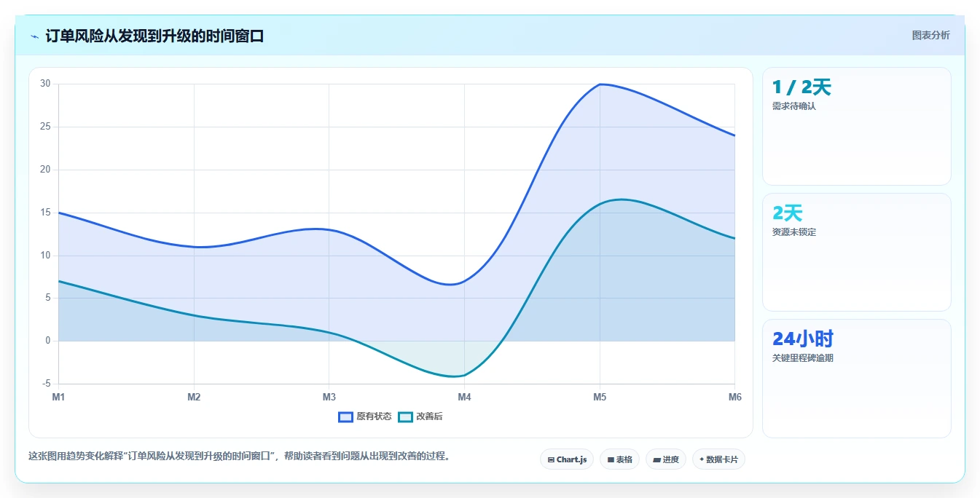Click the 原有状态 line peak at M5
Screen dimensions: 980x498
[x=600, y=84]
